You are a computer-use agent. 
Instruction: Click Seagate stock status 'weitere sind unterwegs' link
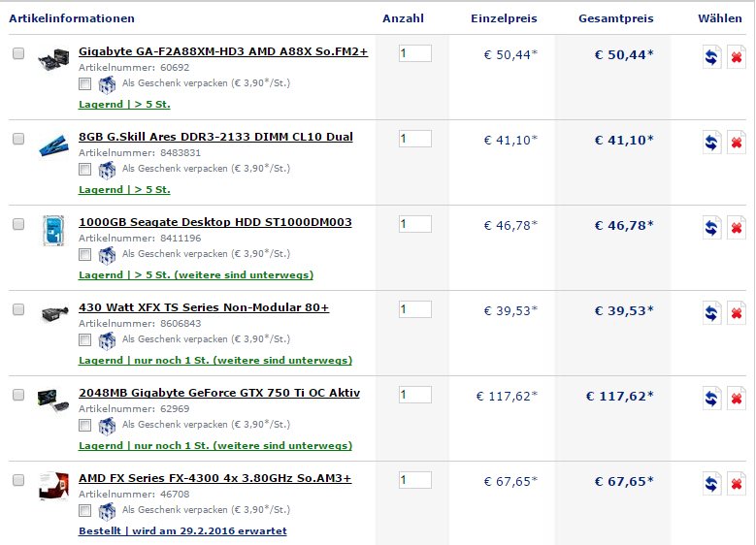pyautogui.click(x=196, y=275)
